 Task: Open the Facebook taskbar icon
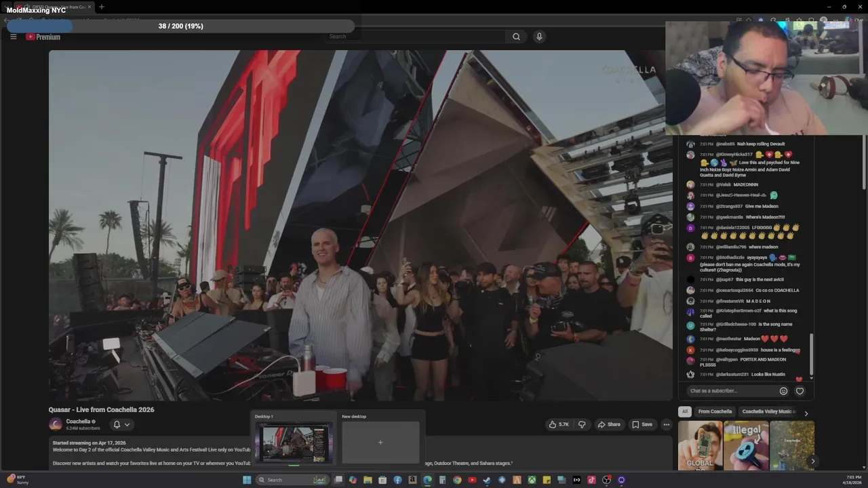pos(397,480)
